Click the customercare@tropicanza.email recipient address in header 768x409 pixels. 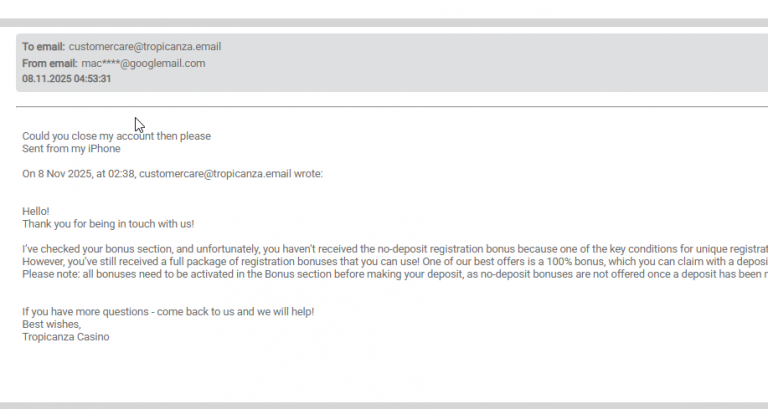tap(145, 46)
